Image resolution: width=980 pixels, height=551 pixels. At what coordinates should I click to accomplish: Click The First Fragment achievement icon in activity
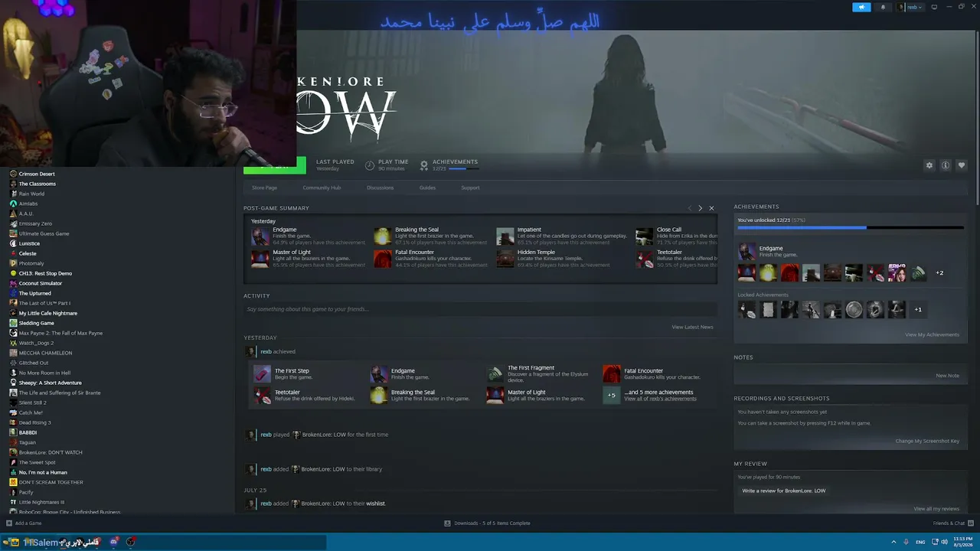click(x=495, y=373)
